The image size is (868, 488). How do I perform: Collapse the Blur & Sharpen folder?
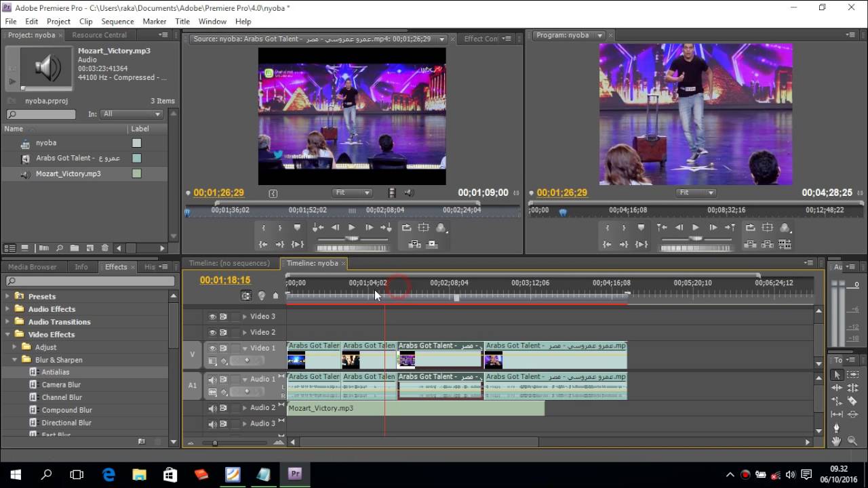pos(15,360)
